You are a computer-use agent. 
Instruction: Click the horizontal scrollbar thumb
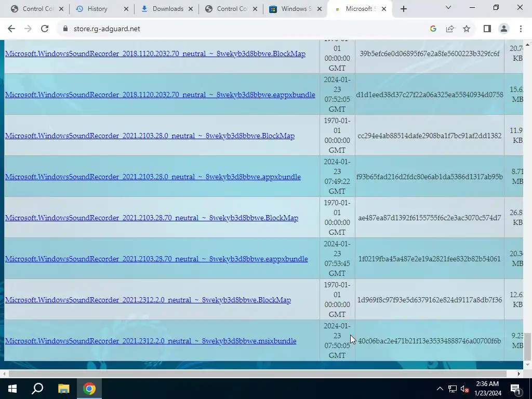(x=258, y=374)
